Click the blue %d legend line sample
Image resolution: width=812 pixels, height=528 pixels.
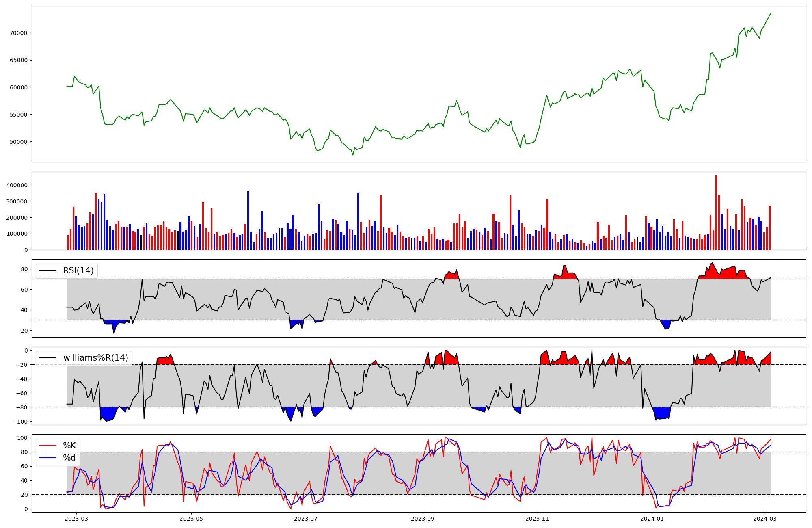[48, 458]
